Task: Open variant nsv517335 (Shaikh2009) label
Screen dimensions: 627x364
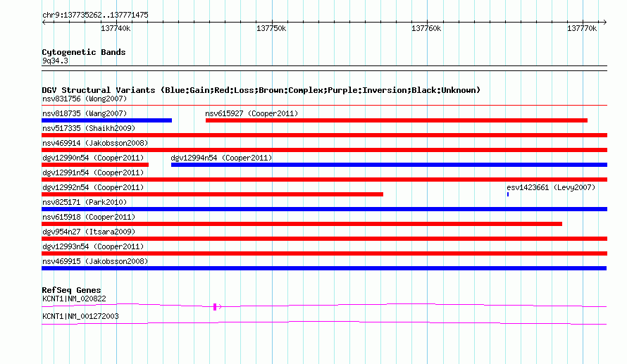Action: 89,128
